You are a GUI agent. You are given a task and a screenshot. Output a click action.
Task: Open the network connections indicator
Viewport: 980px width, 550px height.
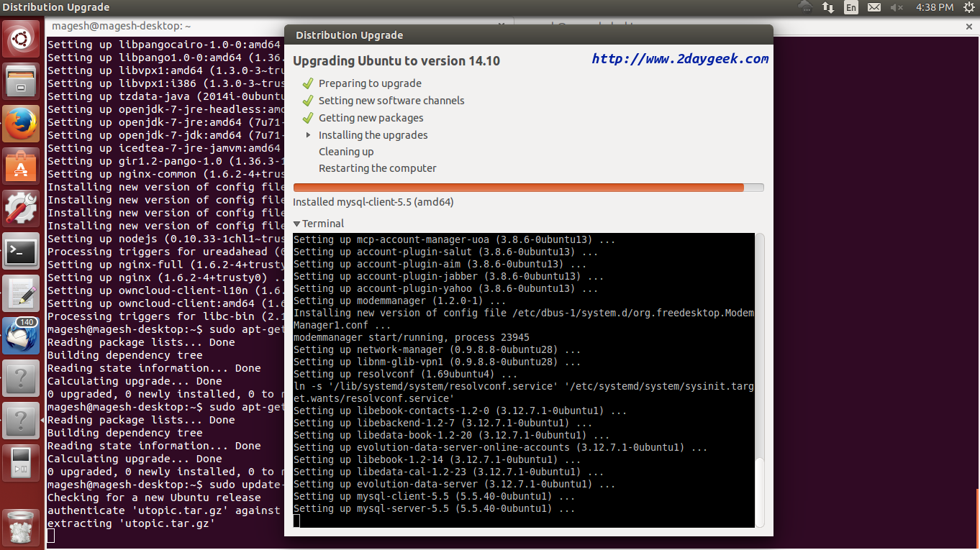click(828, 7)
